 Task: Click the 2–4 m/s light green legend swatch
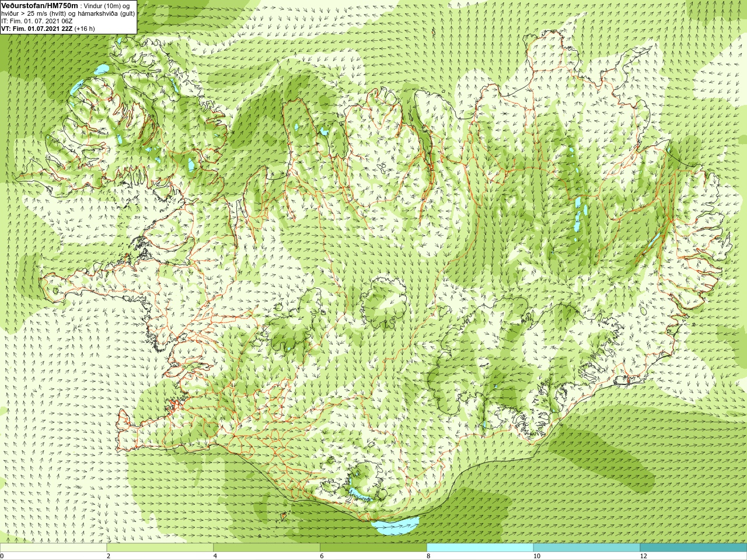160,548
